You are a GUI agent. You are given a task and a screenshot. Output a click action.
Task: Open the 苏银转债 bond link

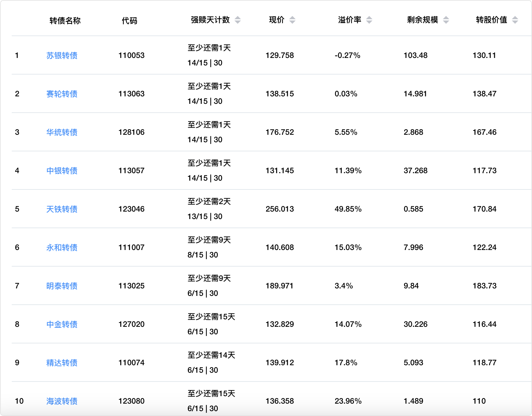click(62, 56)
